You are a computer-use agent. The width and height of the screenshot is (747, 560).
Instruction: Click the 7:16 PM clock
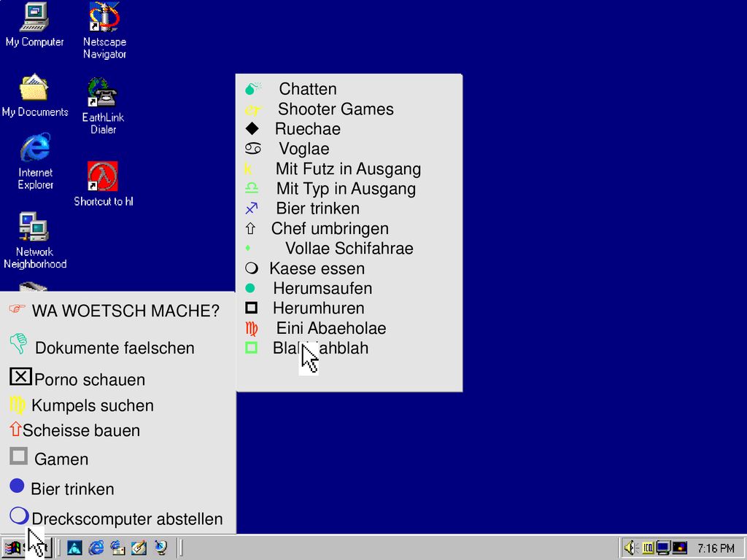coord(716,548)
